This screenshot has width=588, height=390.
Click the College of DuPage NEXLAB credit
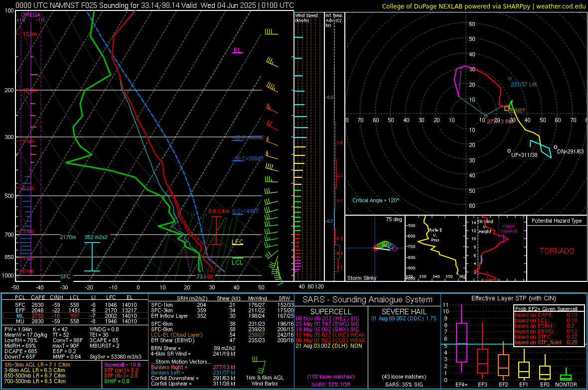coord(484,6)
